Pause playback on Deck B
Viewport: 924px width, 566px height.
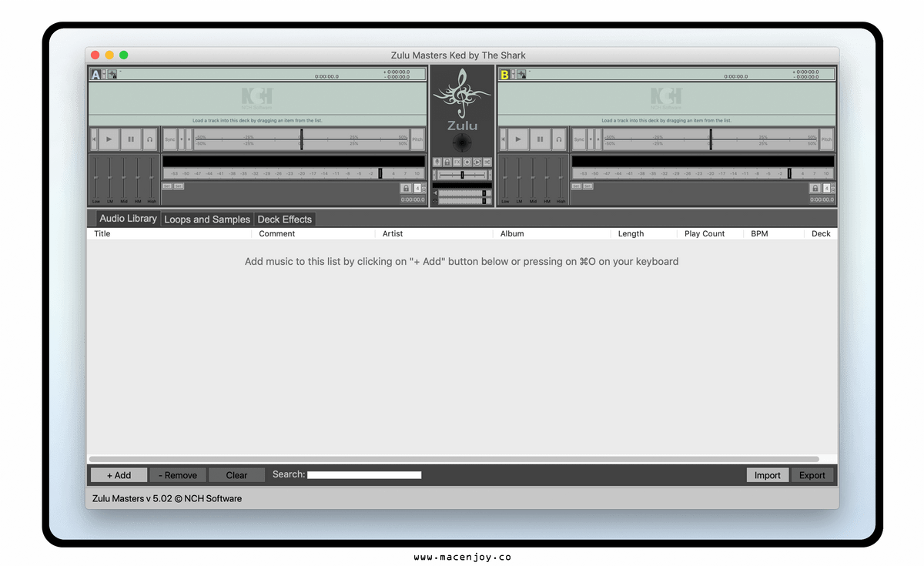[540, 139]
